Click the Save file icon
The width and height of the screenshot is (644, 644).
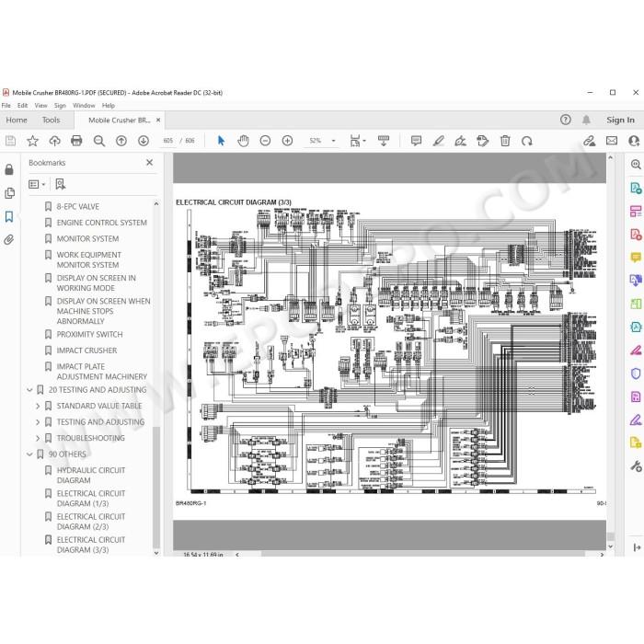click(x=10, y=141)
